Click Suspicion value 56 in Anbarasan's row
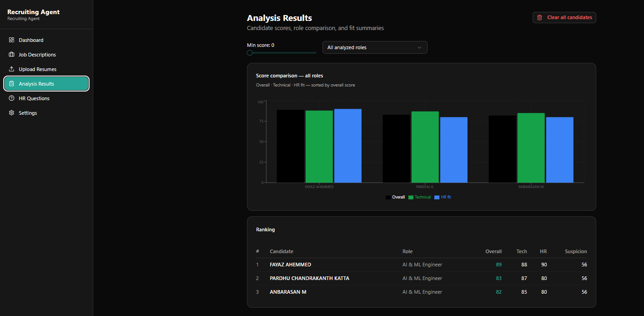The image size is (644, 316). 584,292
